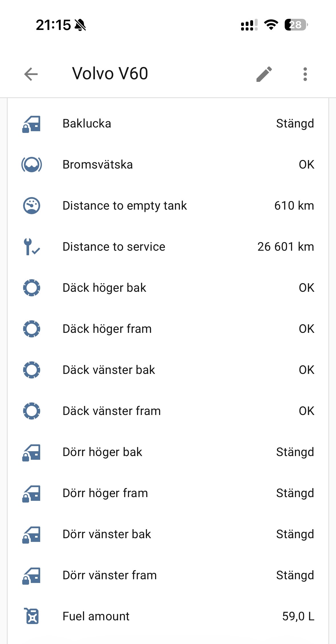Tap the 610 km range value

pos(294,206)
